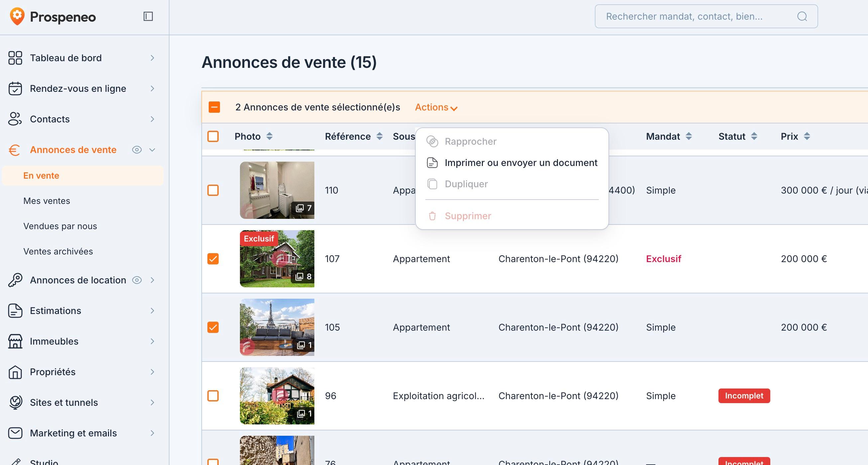Deselect all via the orange minus checkbox
The height and width of the screenshot is (465, 868).
[x=214, y=107]
